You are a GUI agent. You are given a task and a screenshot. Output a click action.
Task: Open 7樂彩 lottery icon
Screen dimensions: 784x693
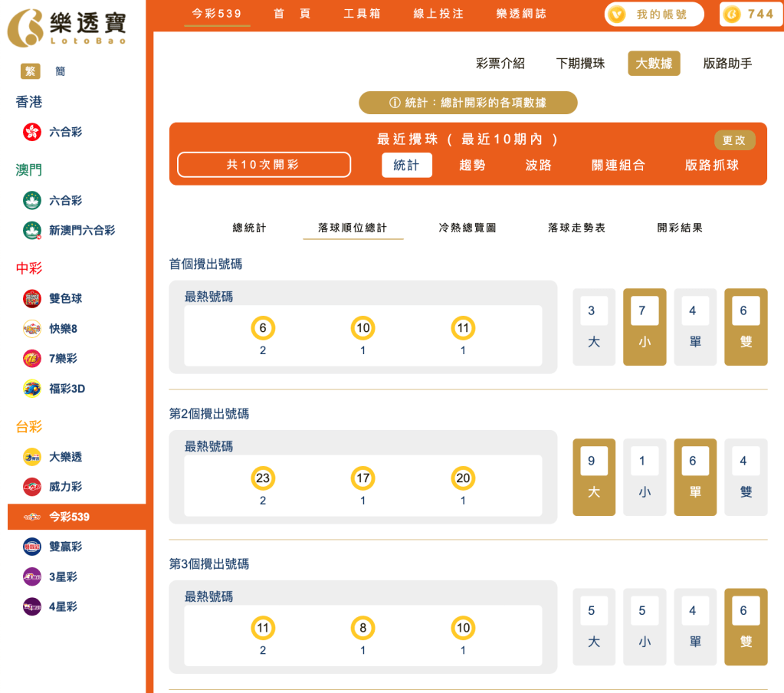pos(32,359)
